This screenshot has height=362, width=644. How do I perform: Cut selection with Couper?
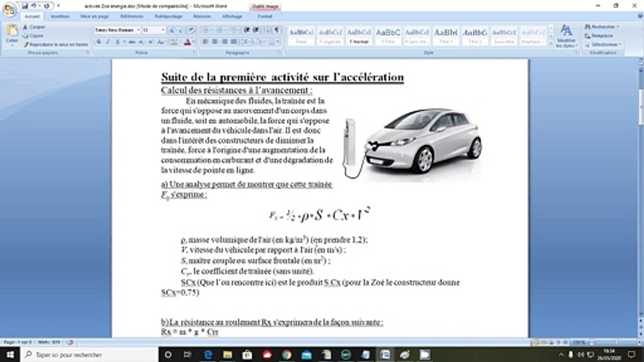tap(34, 27)
